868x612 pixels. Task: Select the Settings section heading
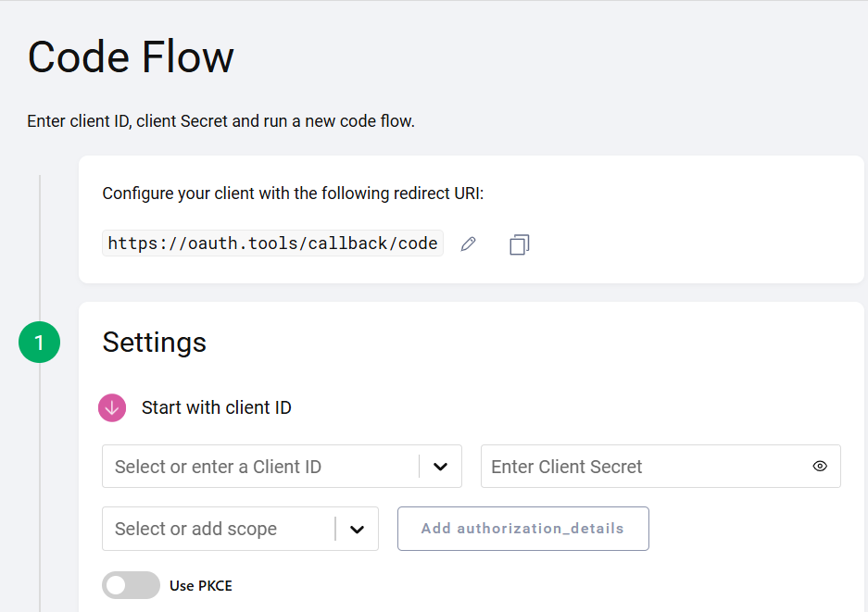click(155, 343)
